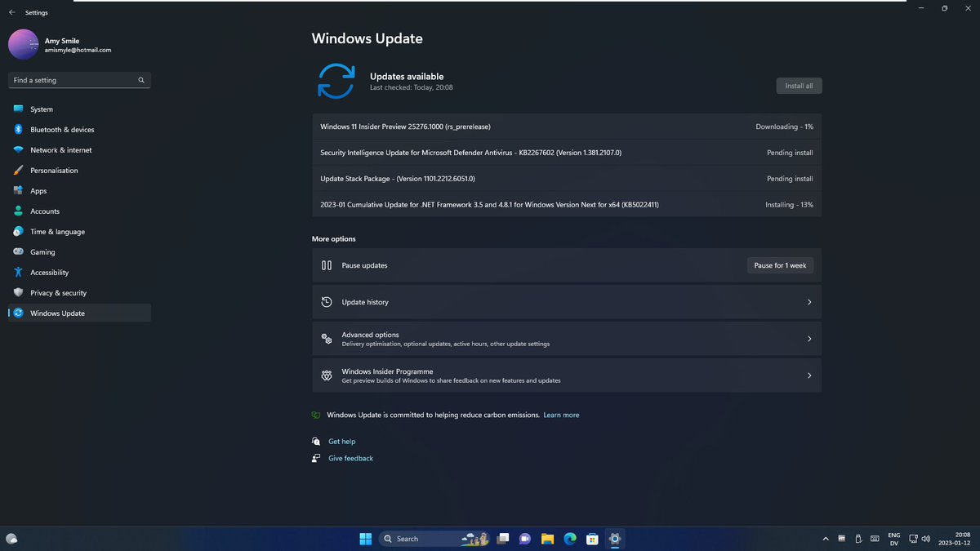Click the green leaf carbon emissions icon

coord(316,415)
